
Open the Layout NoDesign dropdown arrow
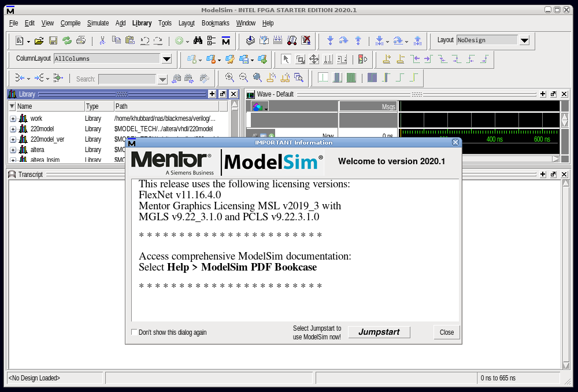pyautogui.click(x=524, y=40)
